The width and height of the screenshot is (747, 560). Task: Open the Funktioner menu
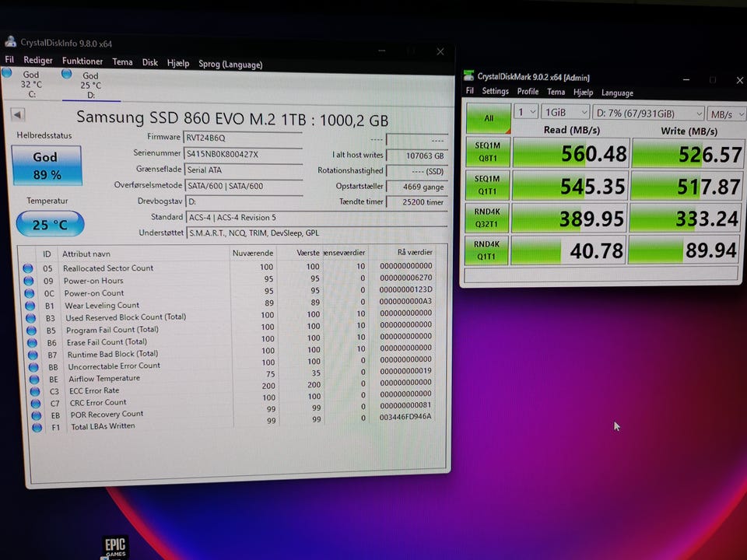tap(82, 61)
